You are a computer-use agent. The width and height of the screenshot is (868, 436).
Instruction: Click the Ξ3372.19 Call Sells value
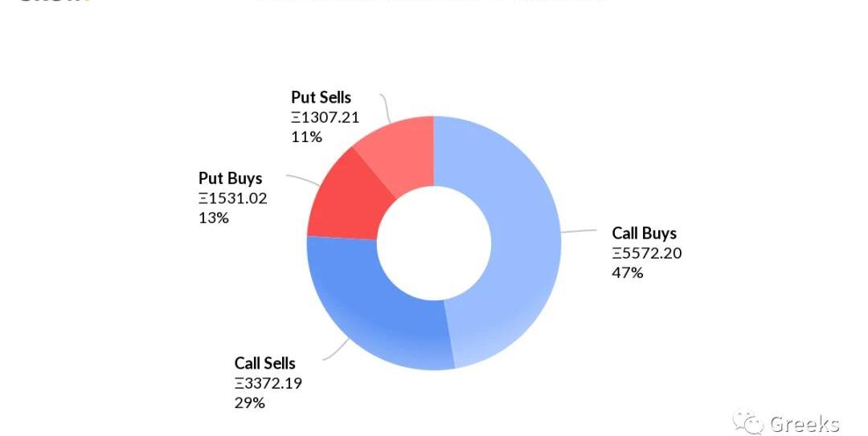coord(268,383)
